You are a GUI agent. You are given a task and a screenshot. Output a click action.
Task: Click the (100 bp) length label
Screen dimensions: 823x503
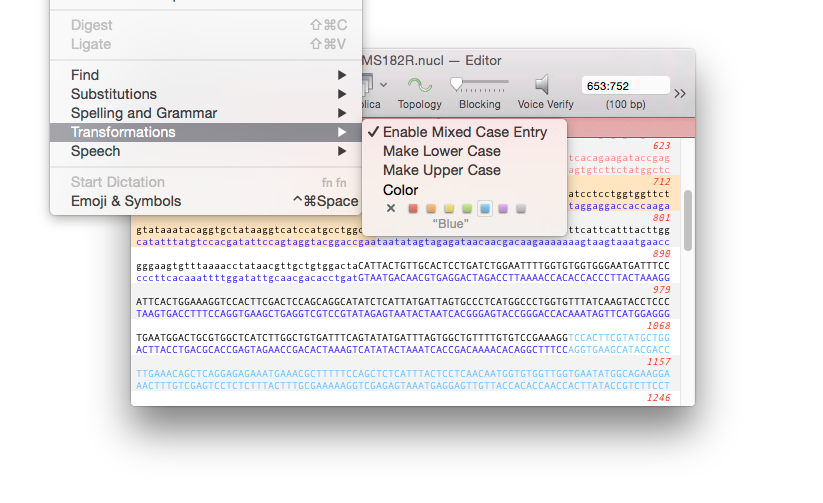click(625, 104)
